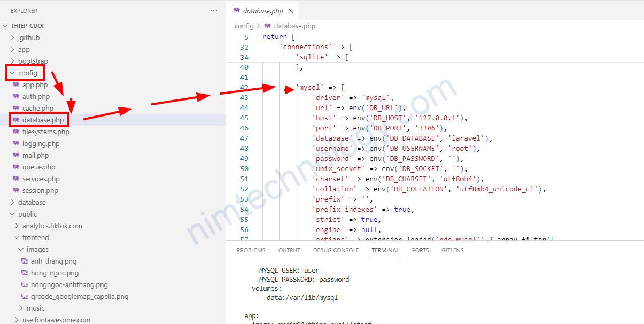Open filesystems.php in the explorer
Viewport: 644px width, 324px height.
coord(45,132)
